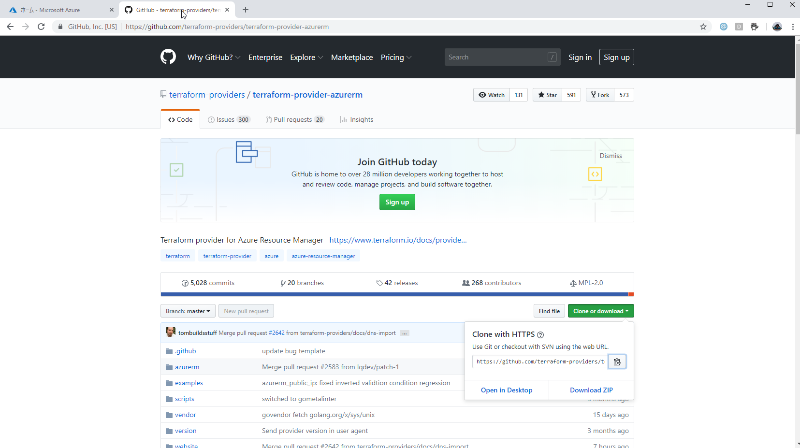Click Open in Desktop
This screenshot has width=800, height=448.
tap(506, 390)
